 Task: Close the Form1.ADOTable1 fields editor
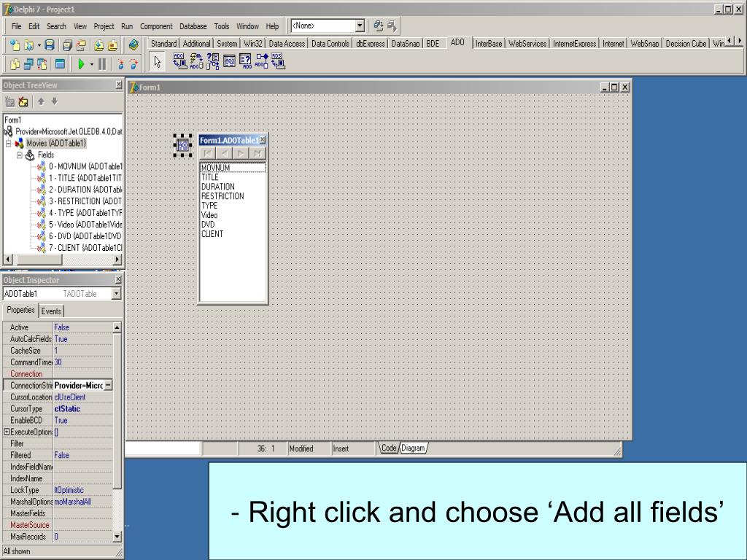click(263, 139)
